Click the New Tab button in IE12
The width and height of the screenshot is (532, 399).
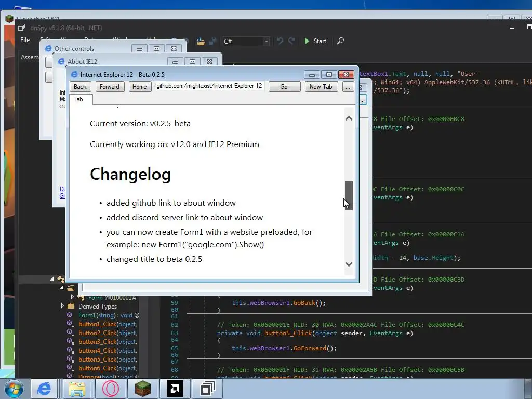pos(321,87)
